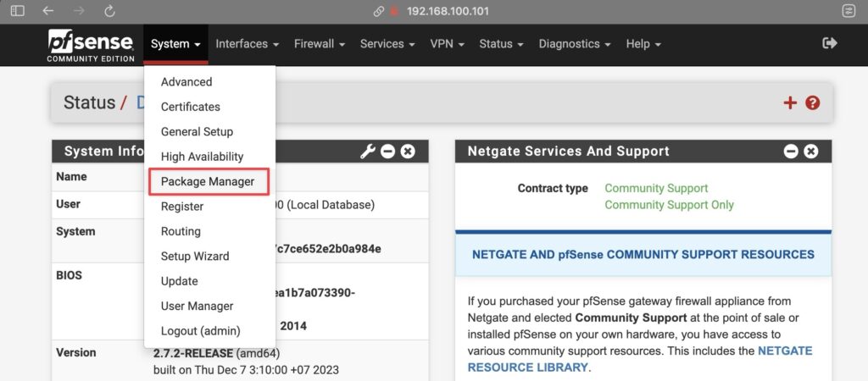The height and width of the screenshot is (381, 868).
Task: Configure System Information widget with wrench icon
Action: [368, 151]
